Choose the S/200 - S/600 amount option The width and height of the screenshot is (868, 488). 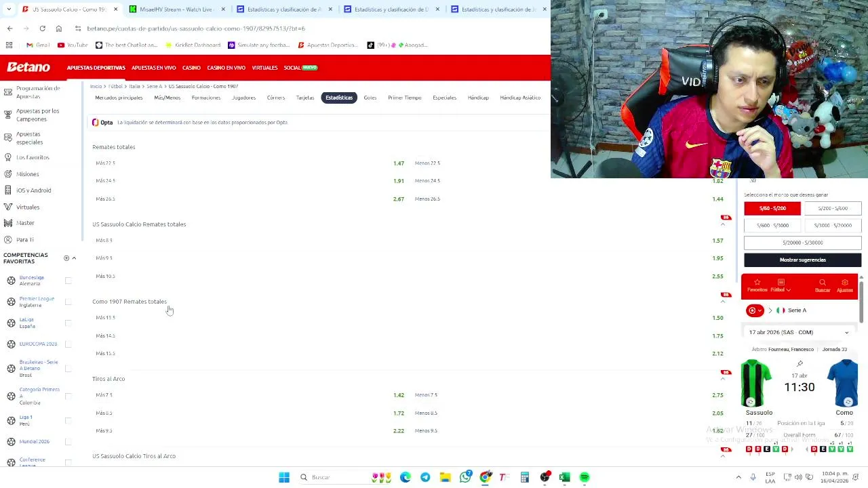pos(832,208)
